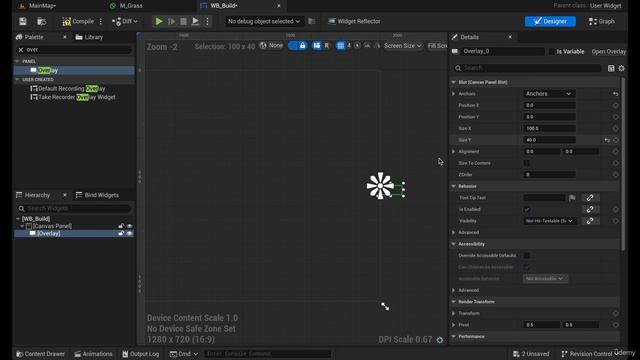Save the current widget blueprint
The image size is (640, 360).
[23, 21]
